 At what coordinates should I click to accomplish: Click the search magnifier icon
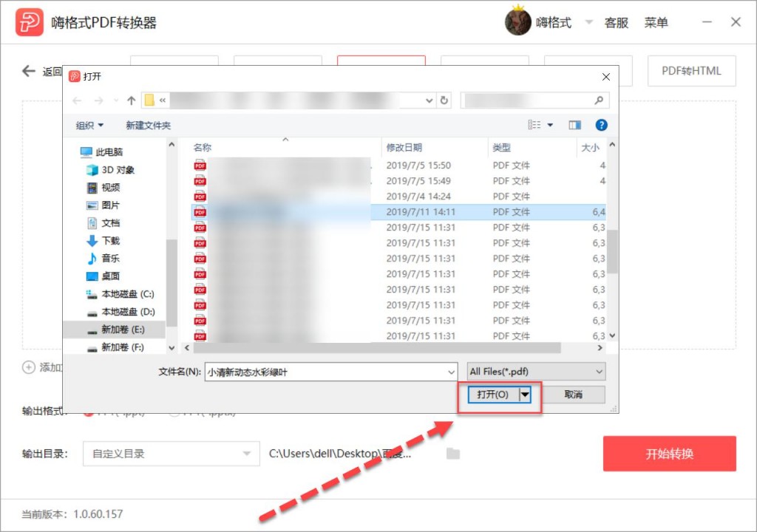coord(599,100)
